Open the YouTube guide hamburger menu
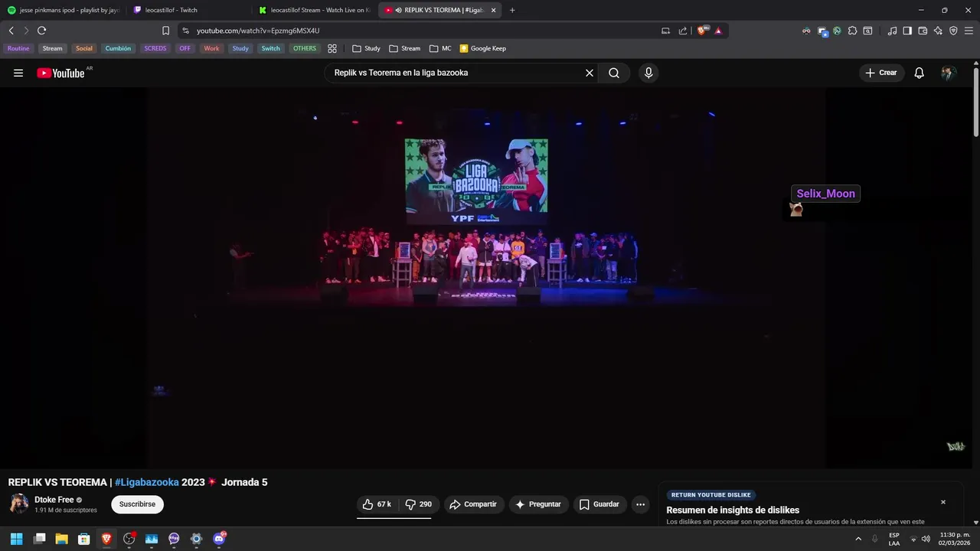This screenshot has width=980, height=551. click(x=18, y=73)
